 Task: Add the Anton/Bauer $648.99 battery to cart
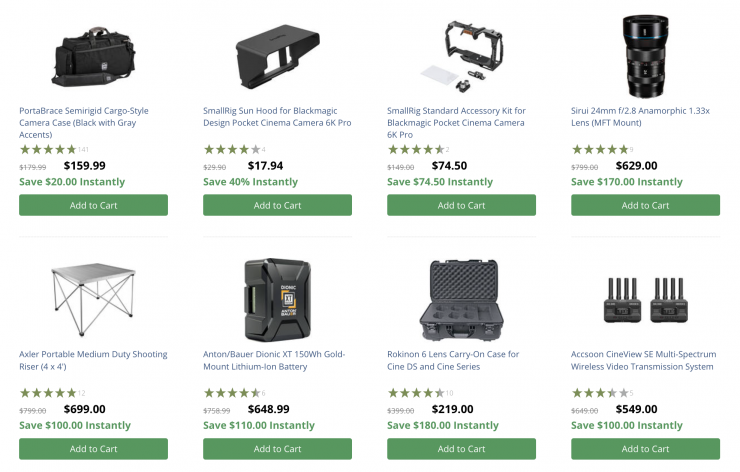278,449
